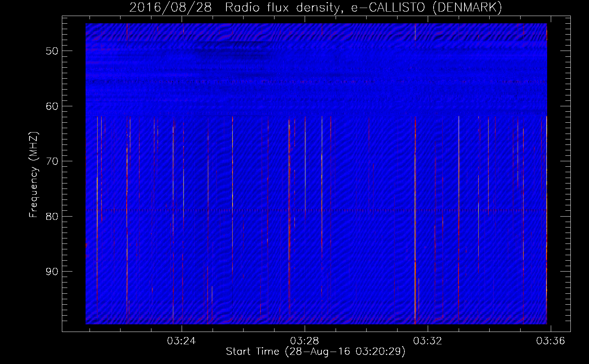Viewport: 589px width, 364px height.
Task: Click the "Frequency (MHZ)" axis label
Action: pos(33,175)
